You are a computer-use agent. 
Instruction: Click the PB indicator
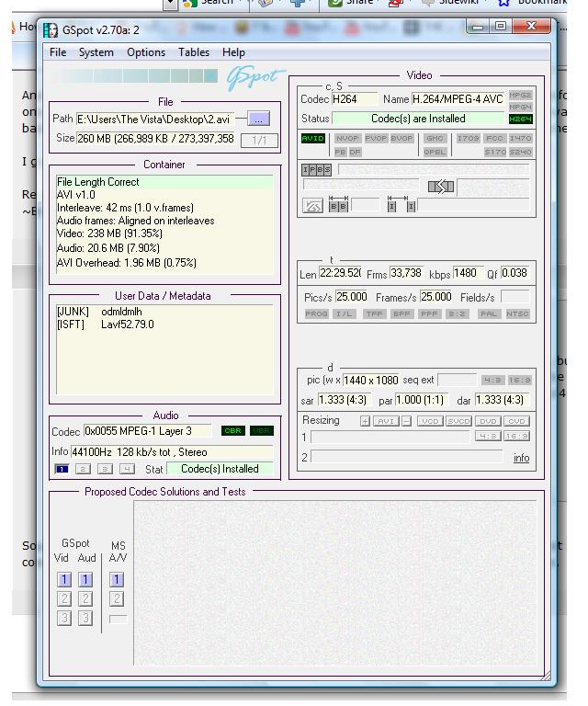[x=340, y=152]
